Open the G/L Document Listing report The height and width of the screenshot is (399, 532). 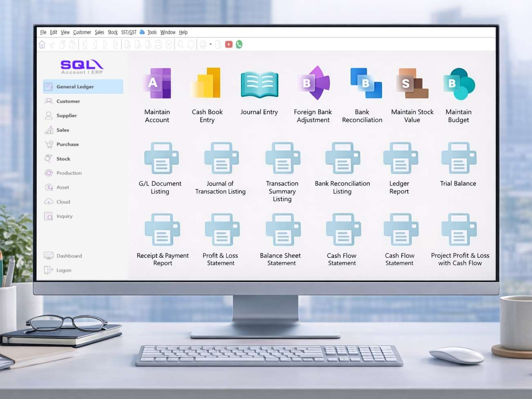pos(161,159)
